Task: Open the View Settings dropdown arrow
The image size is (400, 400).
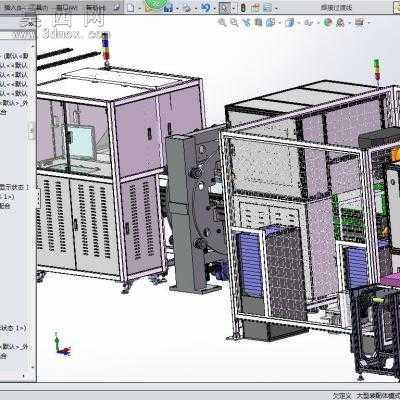Action: pyautogui.click(x=369, y=23)
